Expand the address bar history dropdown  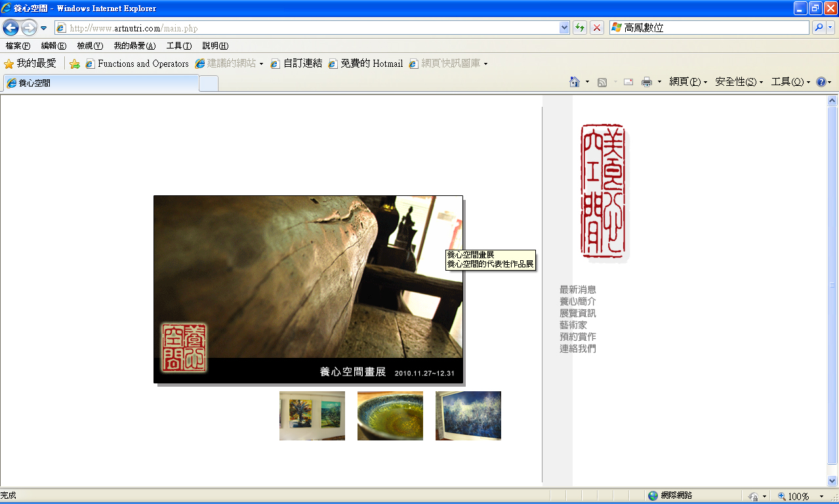pyautogui.click(x=564, y=28)
